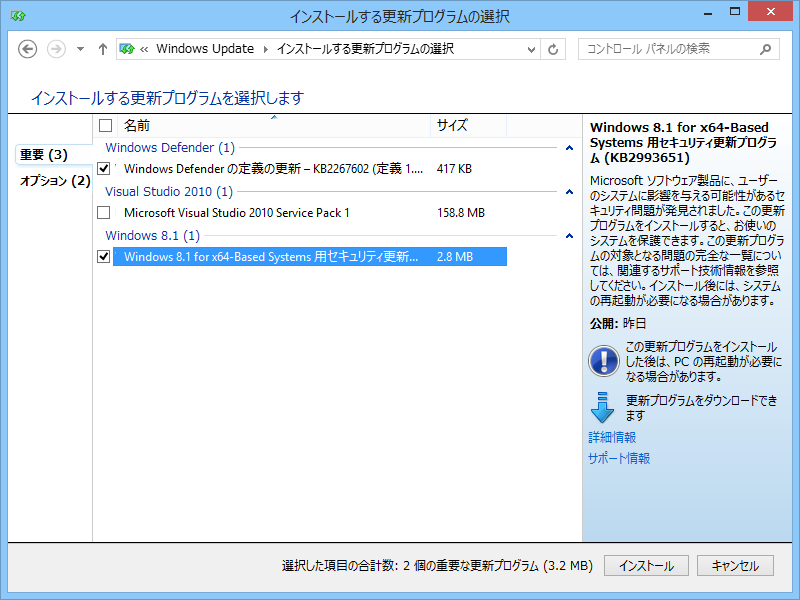Click the forward navigation arrow
Image resolution: width=800 pixels, height=600 pixels.
pos(54,48)
